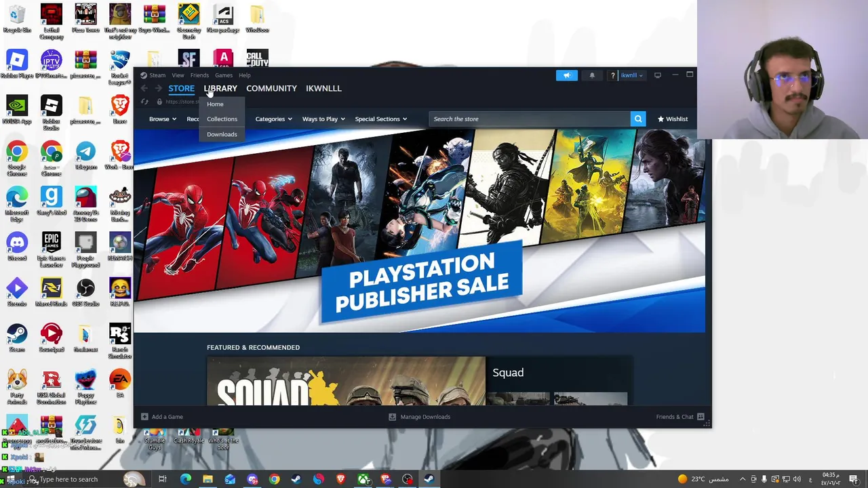Select Poppy Playtime desktop shortcut
The width and height of the screenshot is (868, 488).
click(85, 386)
